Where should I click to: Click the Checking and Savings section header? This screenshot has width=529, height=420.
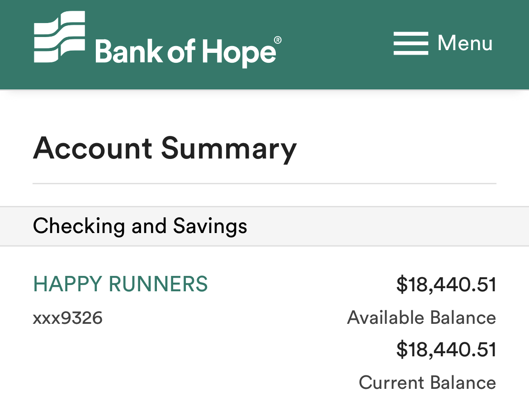pos(140,226)
